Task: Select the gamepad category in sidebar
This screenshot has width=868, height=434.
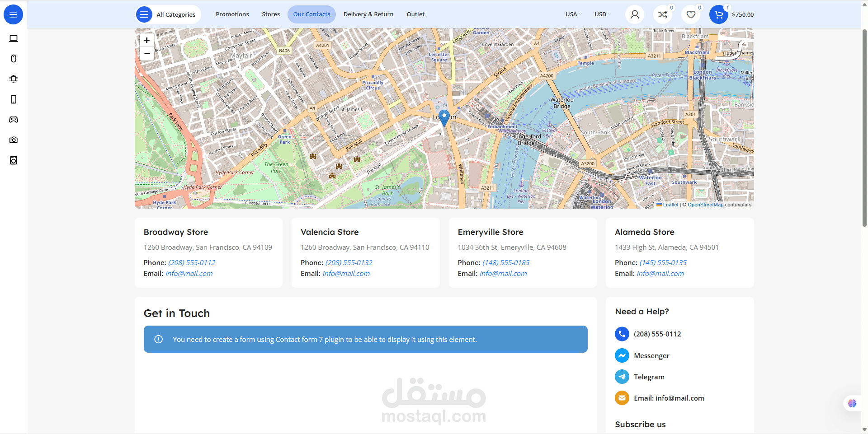Action: point(14,120)
